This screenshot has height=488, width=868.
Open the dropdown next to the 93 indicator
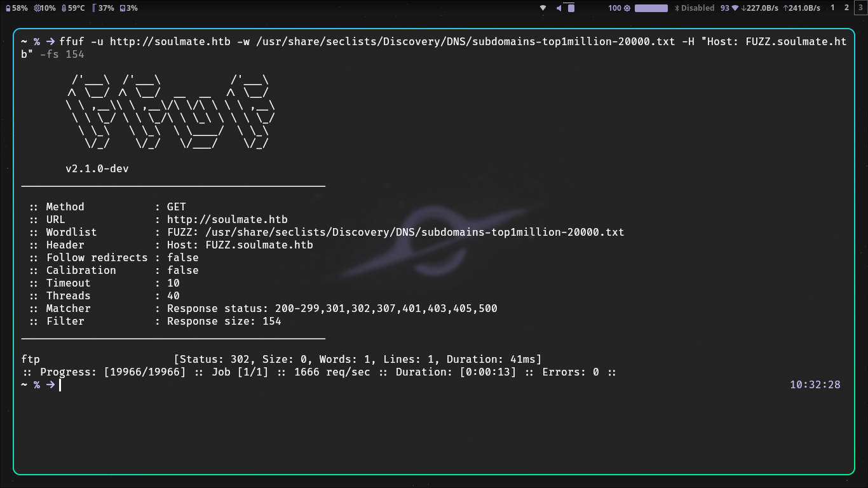click(734, 8)
